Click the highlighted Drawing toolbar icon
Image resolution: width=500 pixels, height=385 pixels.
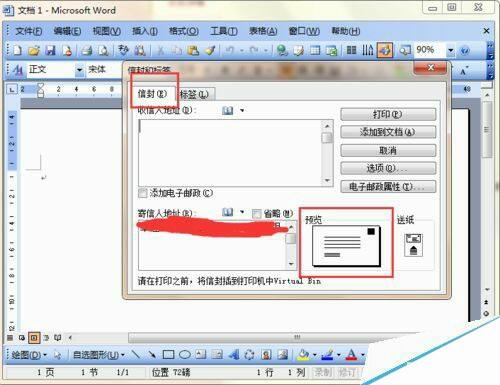pos(385,50)
